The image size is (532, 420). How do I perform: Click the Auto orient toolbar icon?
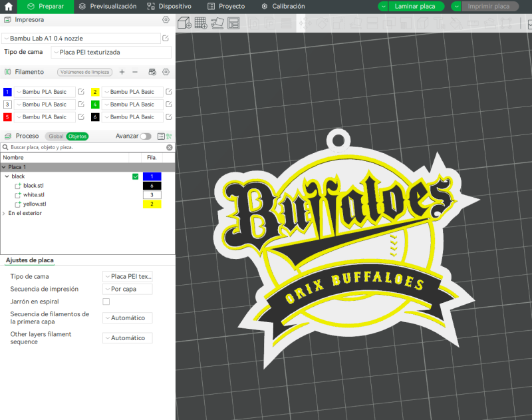coord(217,23)
